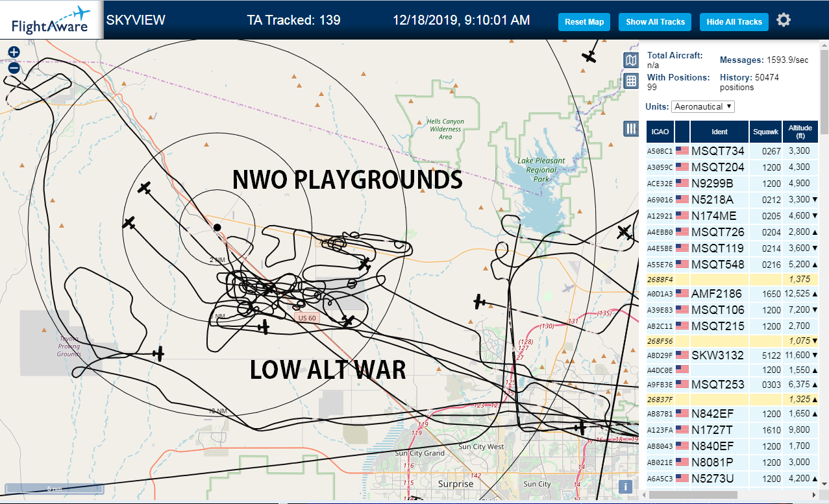Click the Reset Map button

tap(584, 21)
